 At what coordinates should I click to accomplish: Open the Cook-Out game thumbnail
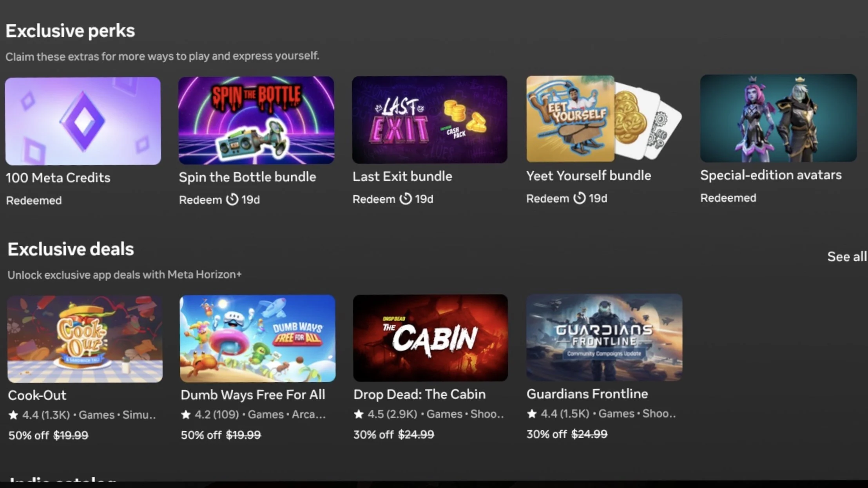click(x=85, y=339)
